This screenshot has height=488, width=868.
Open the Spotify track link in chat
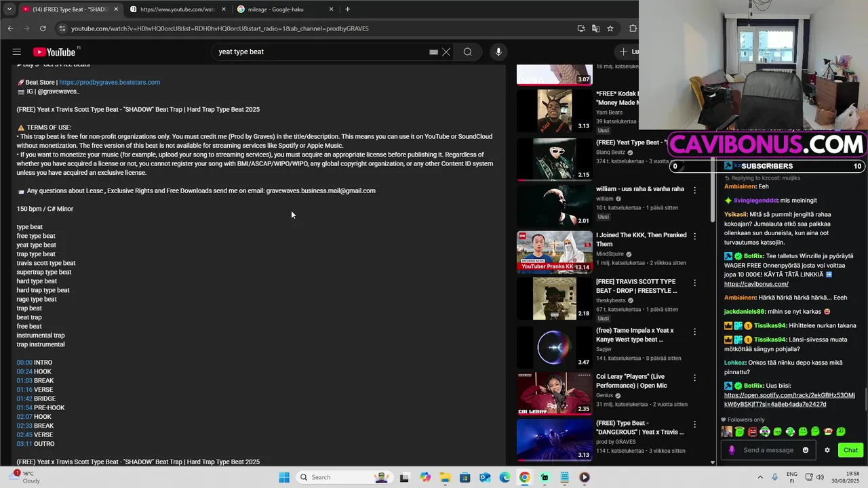pyautogui.click(x=789, y=399)
